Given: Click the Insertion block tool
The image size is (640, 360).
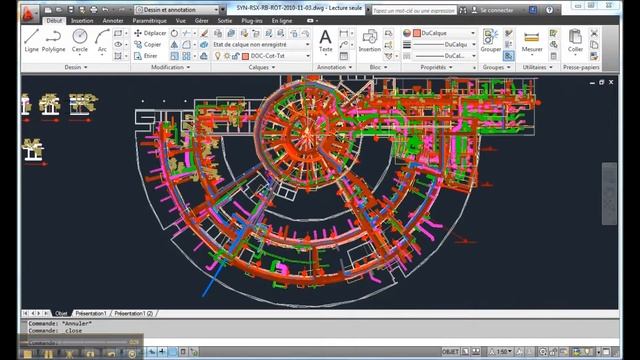Looking at the screenshot, I should [x=369, y=41].
